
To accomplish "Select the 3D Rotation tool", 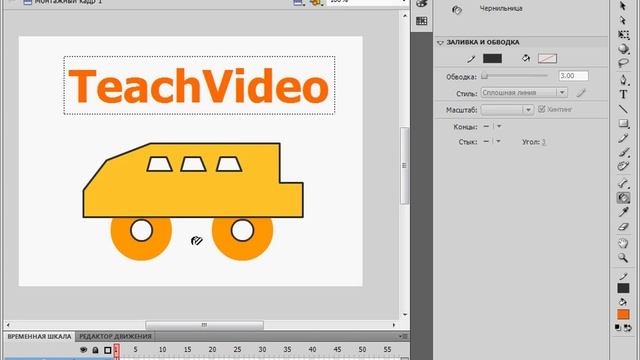I will pos(623,49).
